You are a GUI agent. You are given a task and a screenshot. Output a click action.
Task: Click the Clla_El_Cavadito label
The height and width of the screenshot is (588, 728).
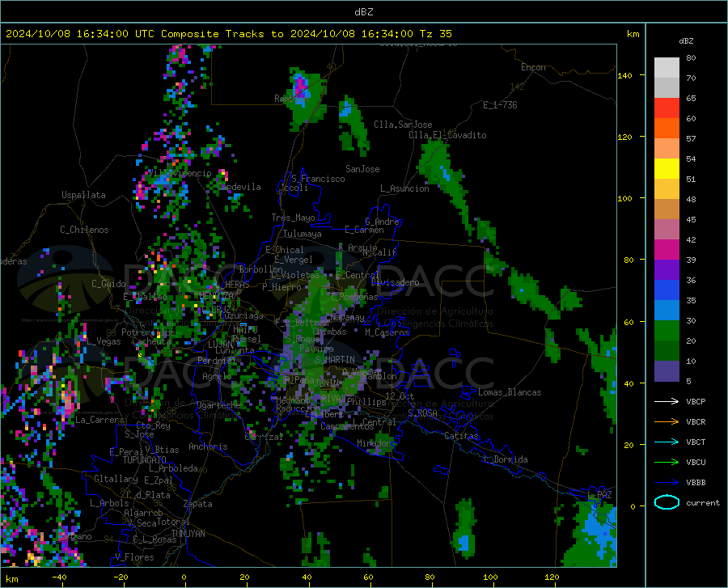click(447, 135)
